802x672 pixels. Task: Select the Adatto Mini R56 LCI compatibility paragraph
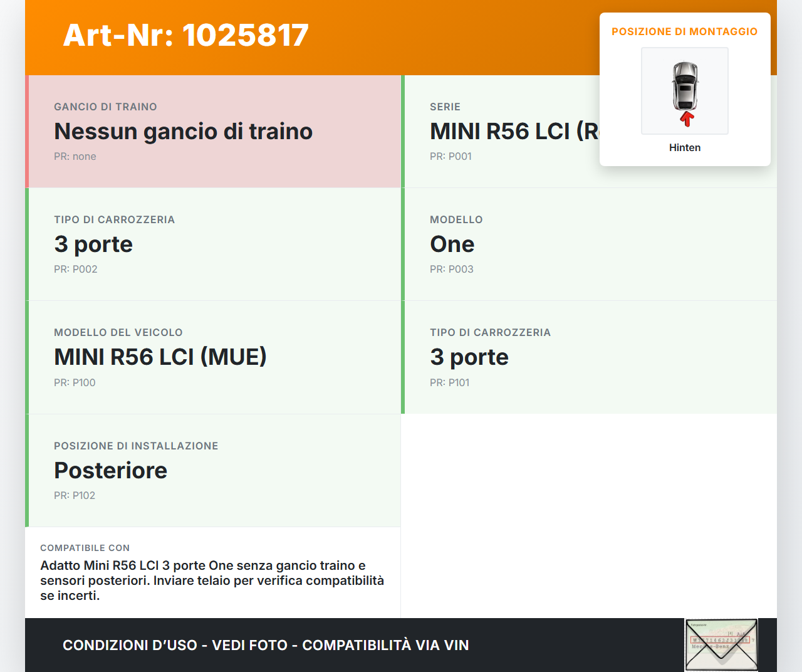tap(212, 580)
